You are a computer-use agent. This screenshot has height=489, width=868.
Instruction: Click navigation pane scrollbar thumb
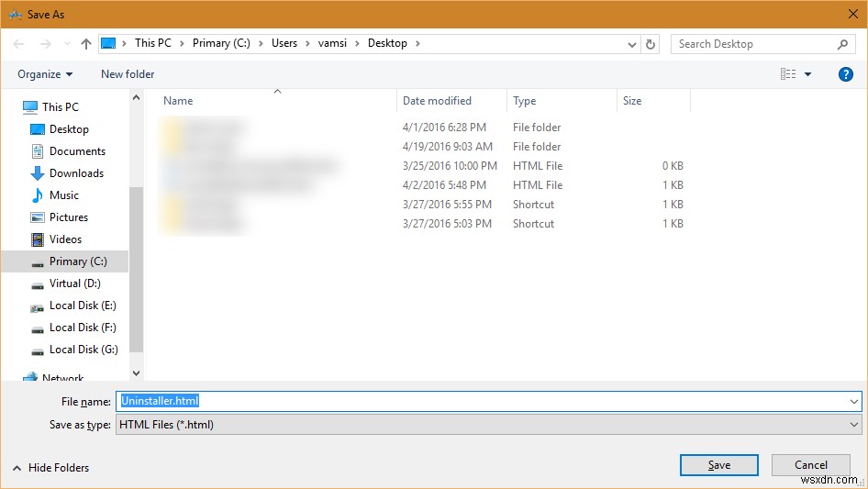pyautogui.click(x=136, y=270)
